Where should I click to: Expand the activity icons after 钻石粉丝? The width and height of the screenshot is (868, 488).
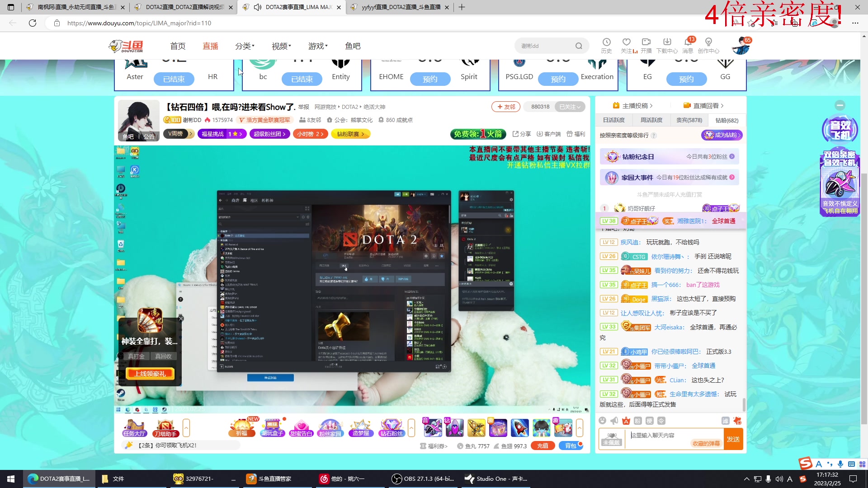pyautogui.click(x=411, y=427)
